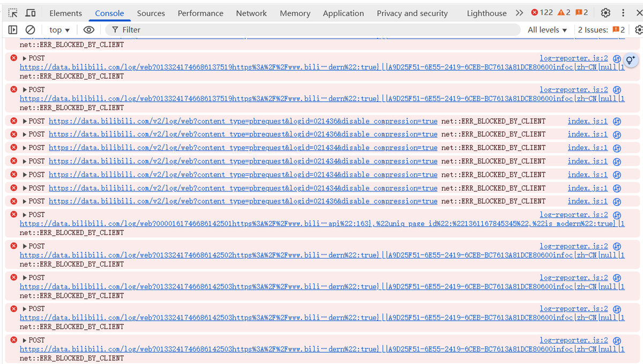
Task: Open the three-dot customize DevTools menu
Action: 623,13
